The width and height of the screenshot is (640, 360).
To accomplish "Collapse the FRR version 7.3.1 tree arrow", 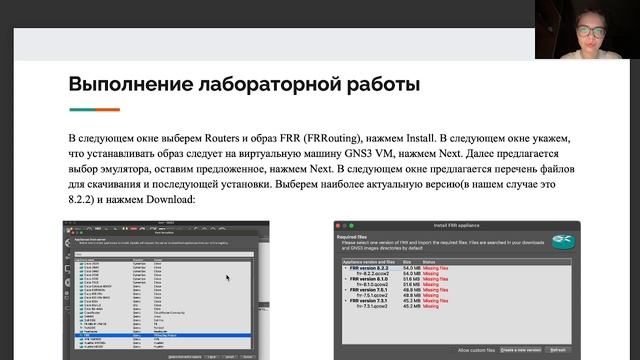I will point(346,301).
